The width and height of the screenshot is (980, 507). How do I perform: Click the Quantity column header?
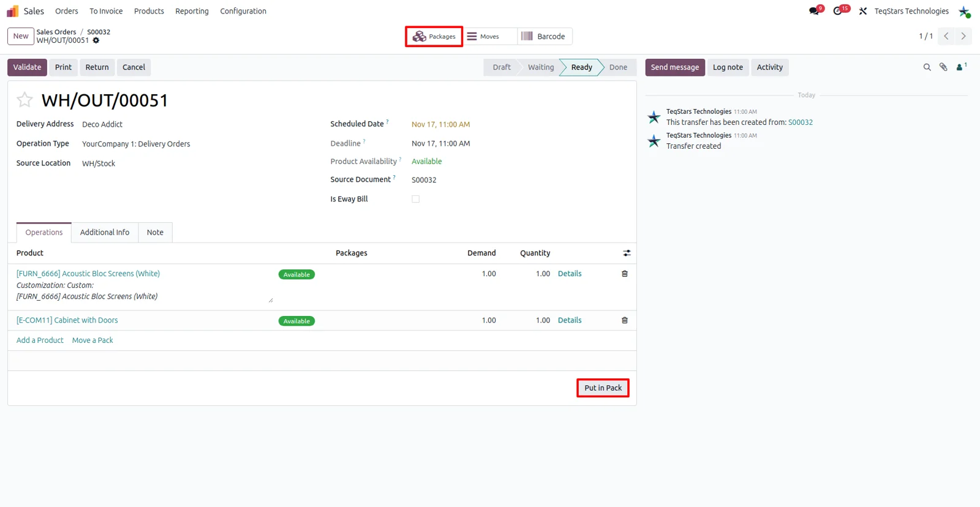pos(535,253)
